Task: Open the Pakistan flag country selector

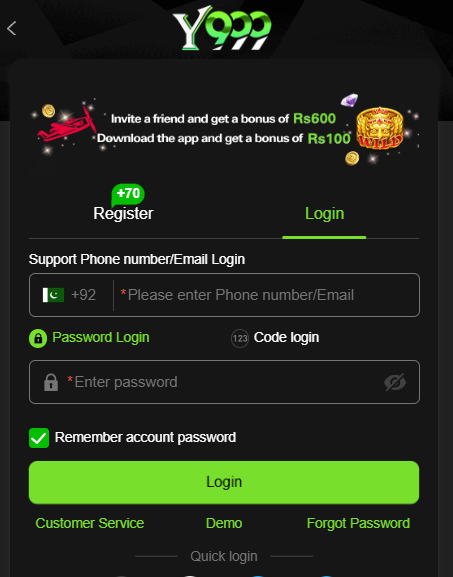Action: pyautogui.click(x=53, y=295)
